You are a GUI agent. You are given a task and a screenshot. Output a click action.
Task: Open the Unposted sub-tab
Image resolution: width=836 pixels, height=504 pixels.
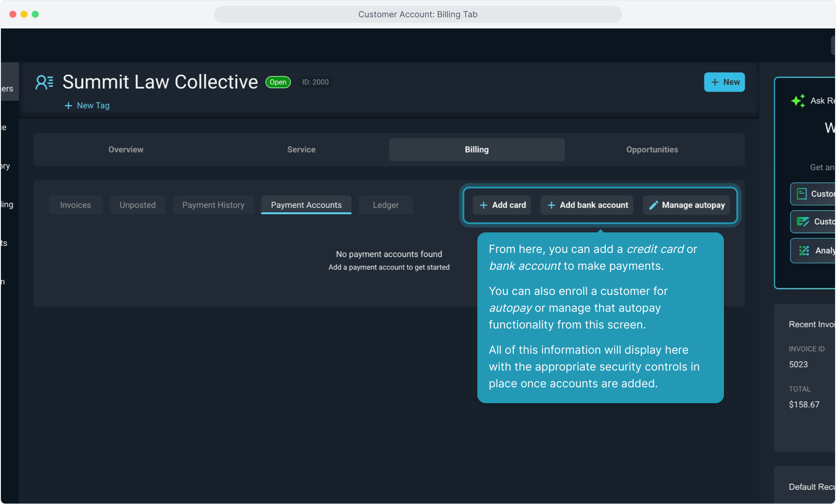pyautogui.click(x=137, y=205)
